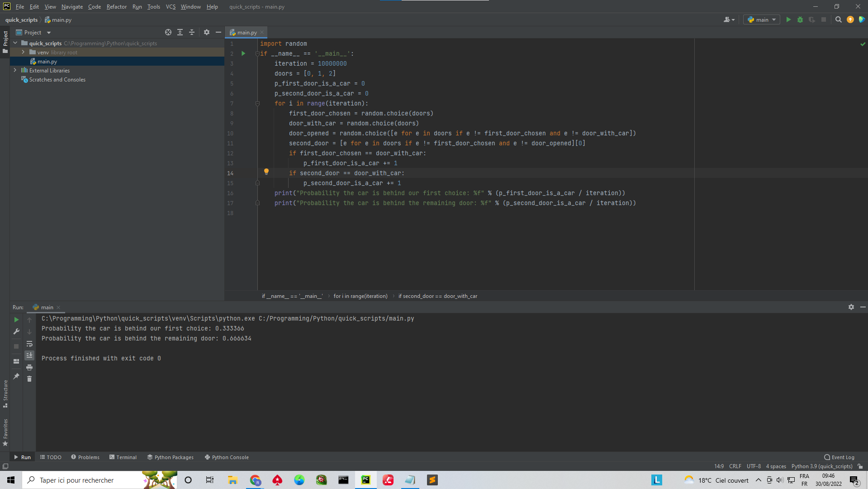868x489 pixels.
Task: Open the Refactor menu
Action: coord(116,7)
